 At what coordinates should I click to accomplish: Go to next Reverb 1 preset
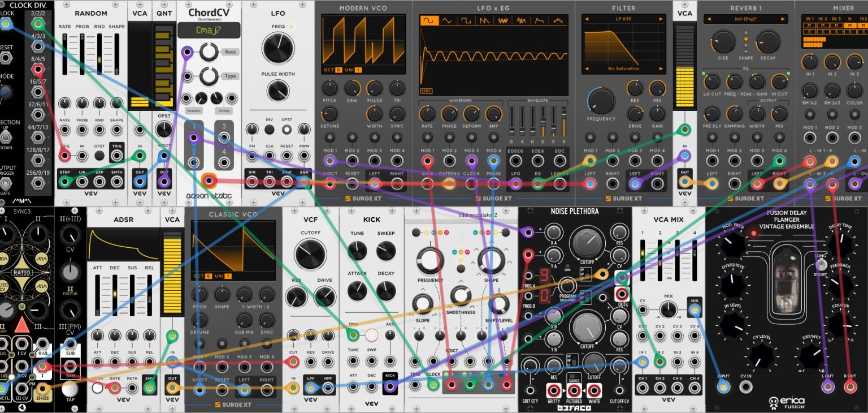click(x=783, y=19)
